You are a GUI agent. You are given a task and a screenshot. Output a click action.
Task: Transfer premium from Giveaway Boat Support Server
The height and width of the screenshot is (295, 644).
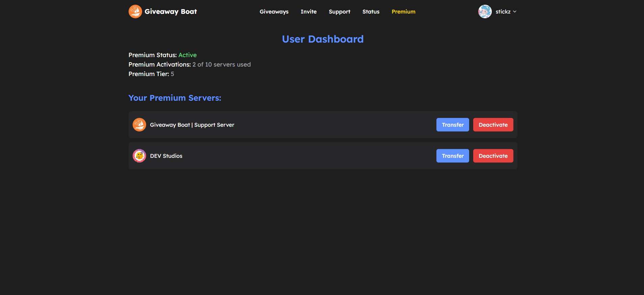coord(453,125)
